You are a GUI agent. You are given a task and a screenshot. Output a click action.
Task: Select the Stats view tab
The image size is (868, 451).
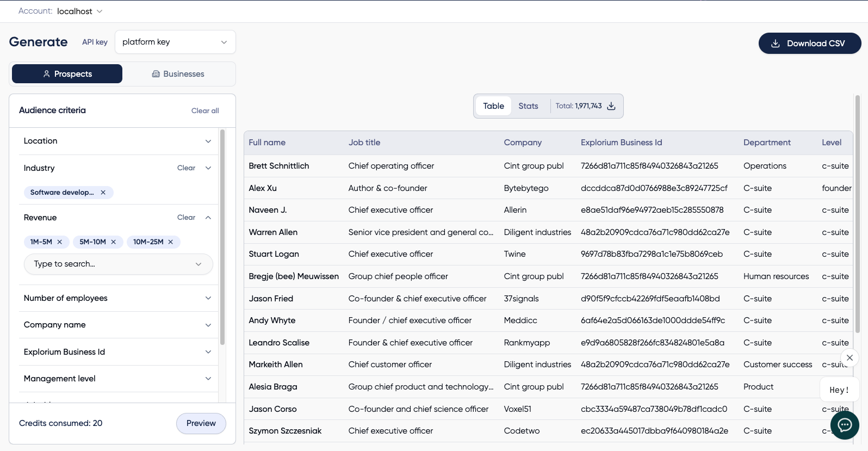[x=528, y=106]
